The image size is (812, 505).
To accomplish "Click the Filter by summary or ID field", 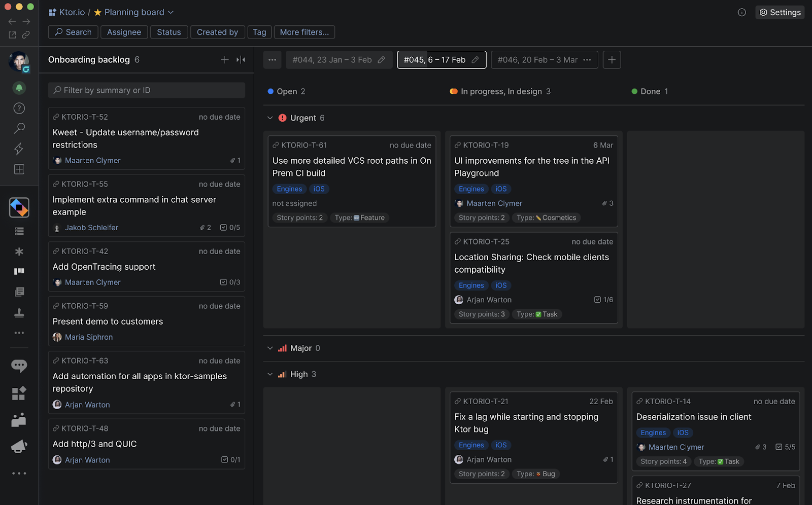I will [147, 90].
